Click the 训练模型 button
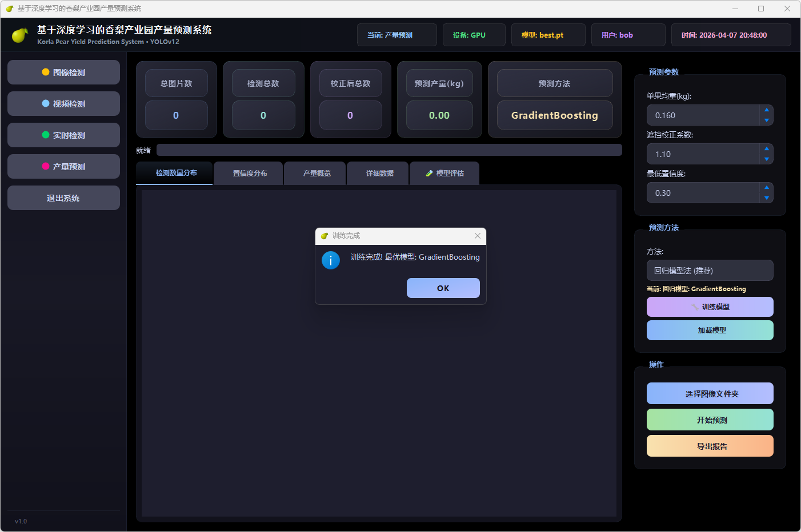 (710, 307)
